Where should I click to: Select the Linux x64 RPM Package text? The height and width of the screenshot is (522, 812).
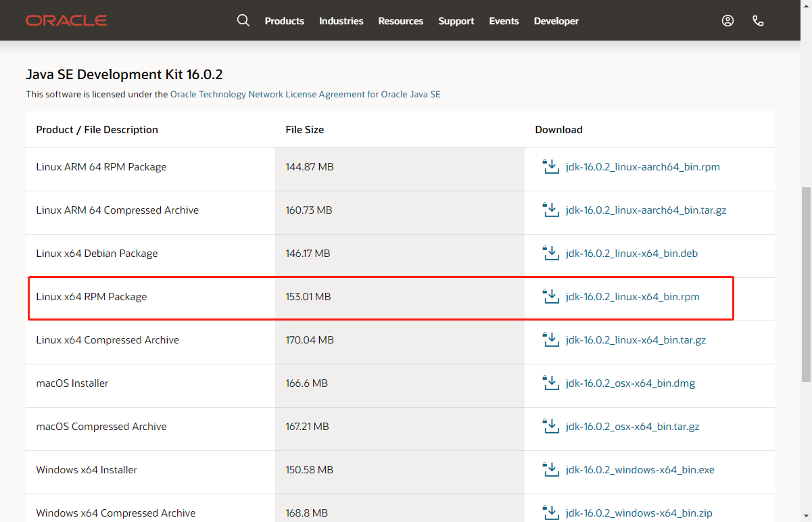(x=91, y=297)
